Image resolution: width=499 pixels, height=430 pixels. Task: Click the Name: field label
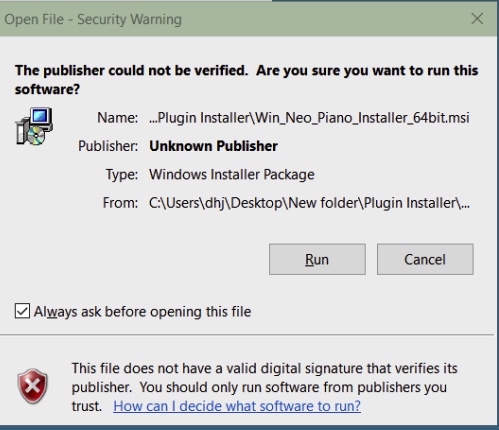pos(117,118)
